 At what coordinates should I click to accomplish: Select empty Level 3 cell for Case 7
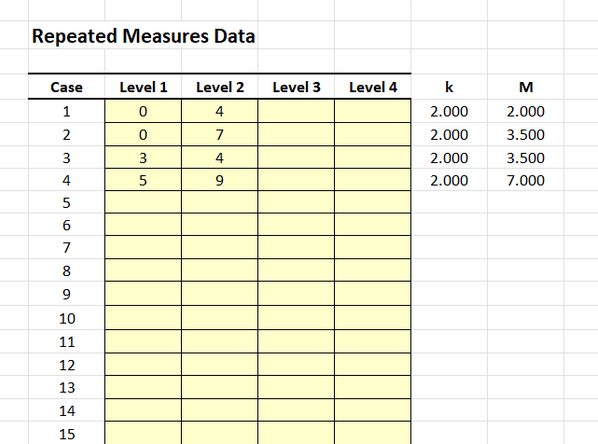tap(296, 247)
